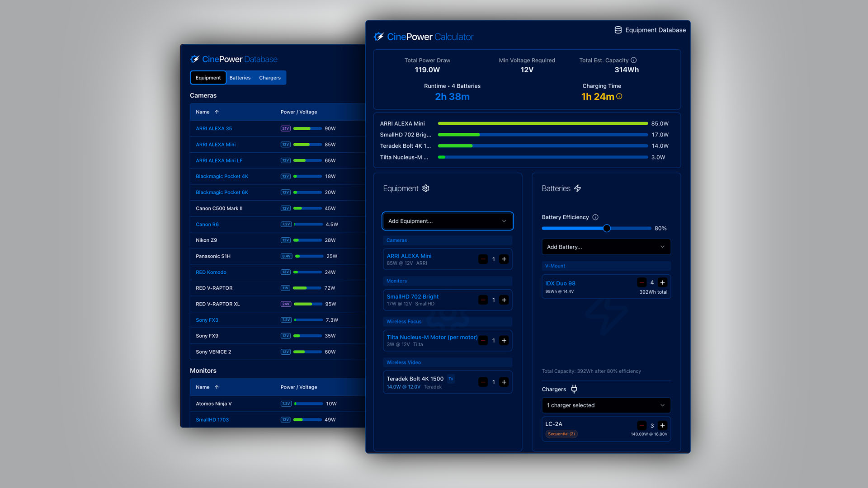Open the charger selection dropdown
This screenshot has width=868, height=488.
coord(606,405)
